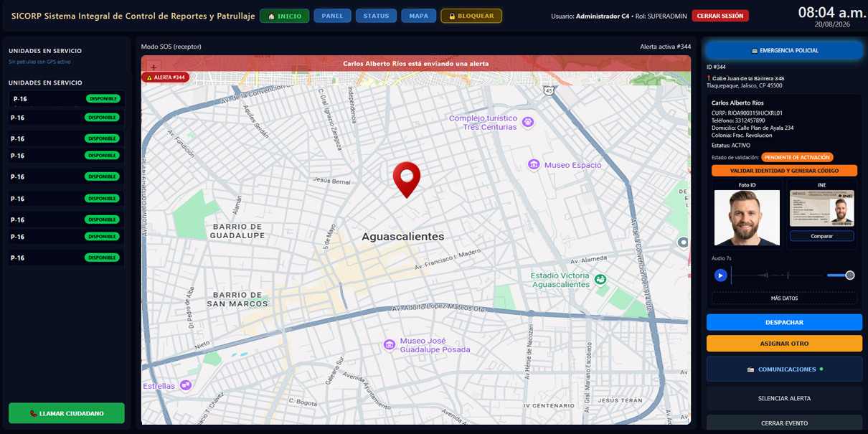This screenshot has width=868, height=434.
Task: Click the SICORP application title
Action: tap(133, 16)
